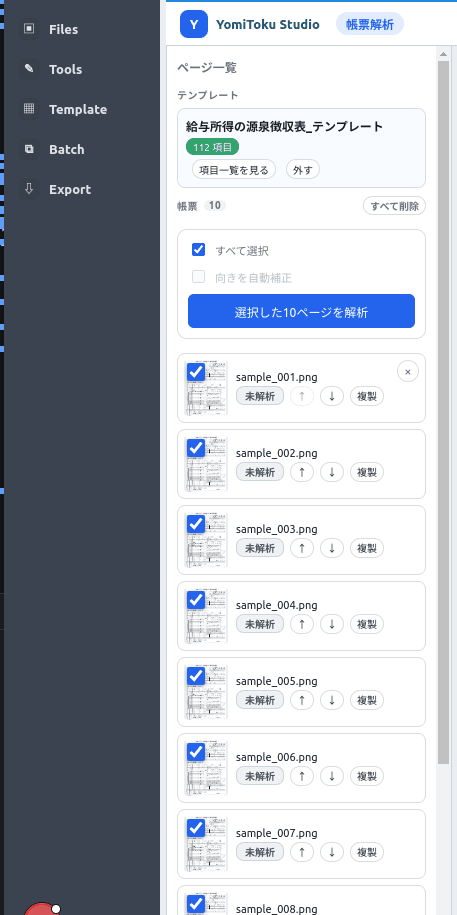Duplicate sample_003.png with 複製 button
Screen dimensions: 457x915
(367, 548)
